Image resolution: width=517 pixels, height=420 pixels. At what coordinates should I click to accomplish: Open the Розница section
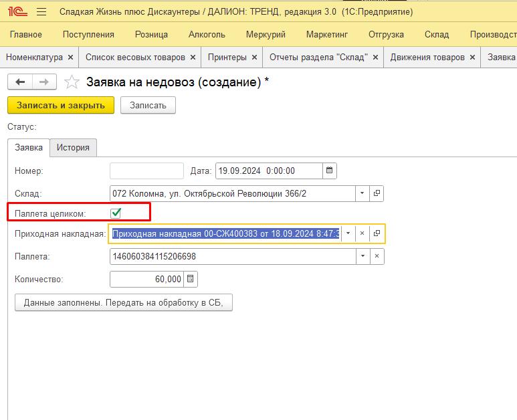(151, 35)
